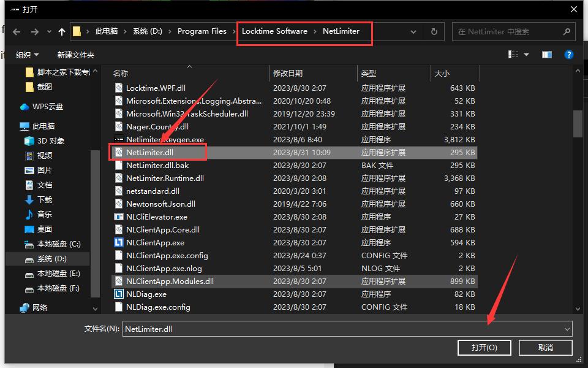The image size is (588, 368).
Task: Select Program Files in the breadcrumb
Action: [202, 31]
